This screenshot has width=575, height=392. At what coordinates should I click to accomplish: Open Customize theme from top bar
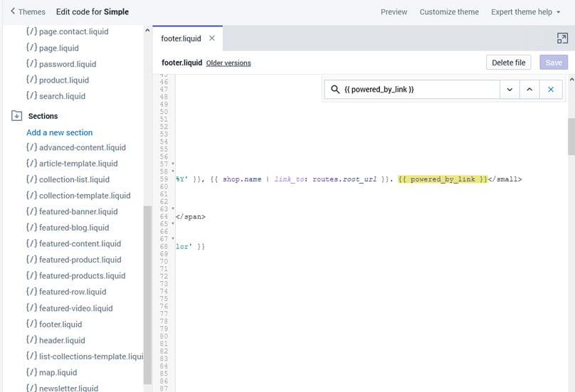(449, 11)
